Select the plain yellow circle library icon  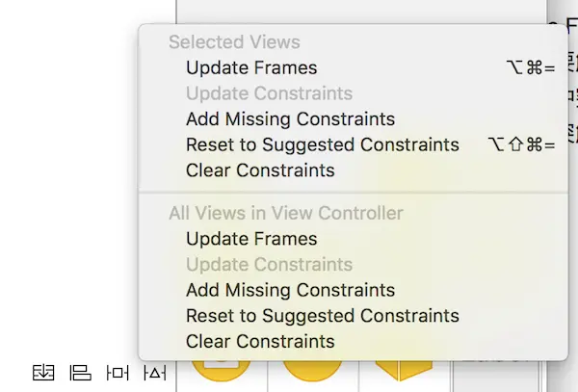point(312,370)
